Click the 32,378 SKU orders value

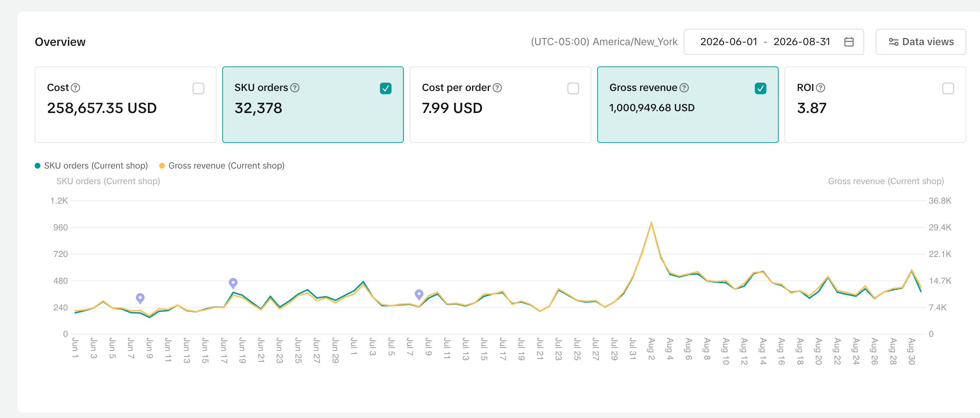coord(258,108)
